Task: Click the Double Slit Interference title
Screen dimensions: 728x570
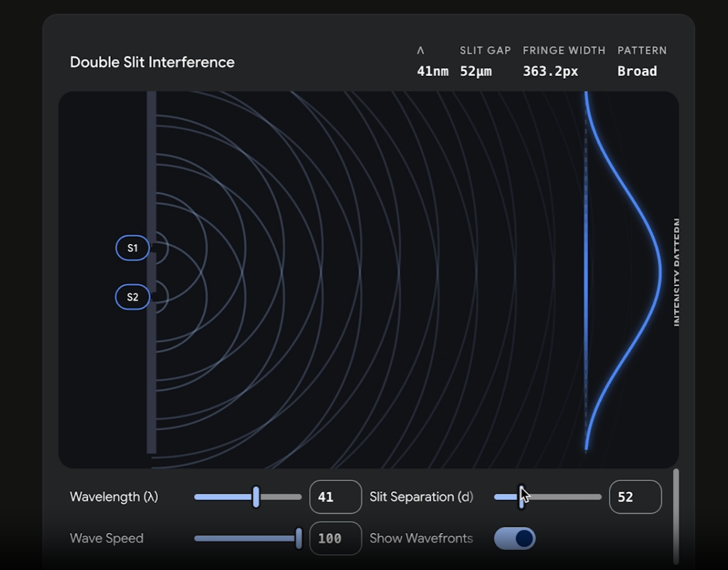Action: (152, 62)
